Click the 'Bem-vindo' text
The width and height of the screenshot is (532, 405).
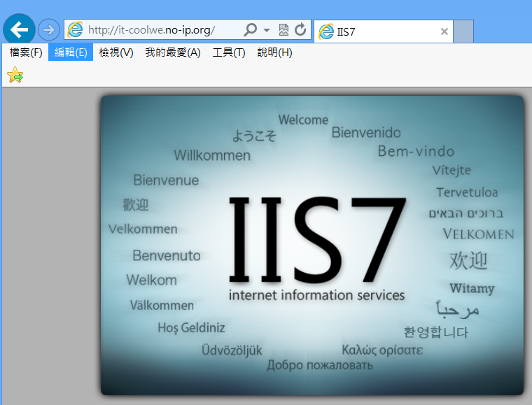tap(416, 151)
